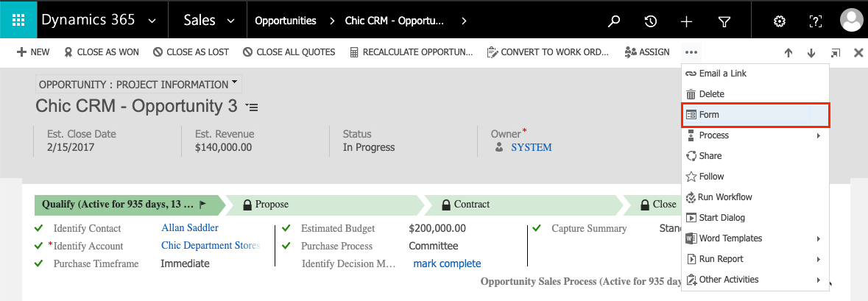Viewport: 868px width, 301px height.
Task: Click Purchase Timeframe value Immediate
Action: (x=185, y=263)
